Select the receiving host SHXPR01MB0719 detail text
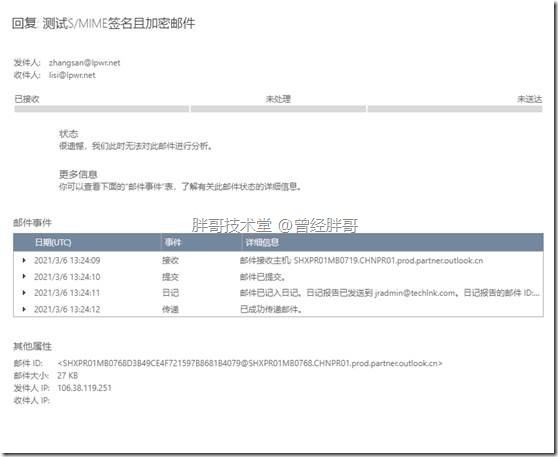This screenshot has height=457, width=558. [x=361, y=261]
